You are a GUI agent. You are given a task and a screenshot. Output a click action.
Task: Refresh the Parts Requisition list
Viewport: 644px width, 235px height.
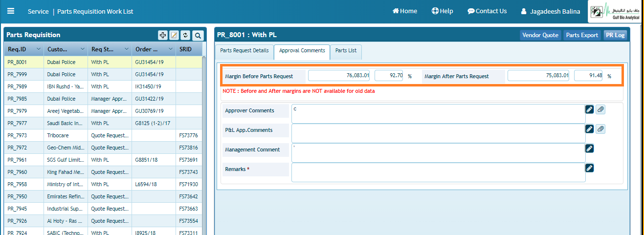click(x=185, y=35)
